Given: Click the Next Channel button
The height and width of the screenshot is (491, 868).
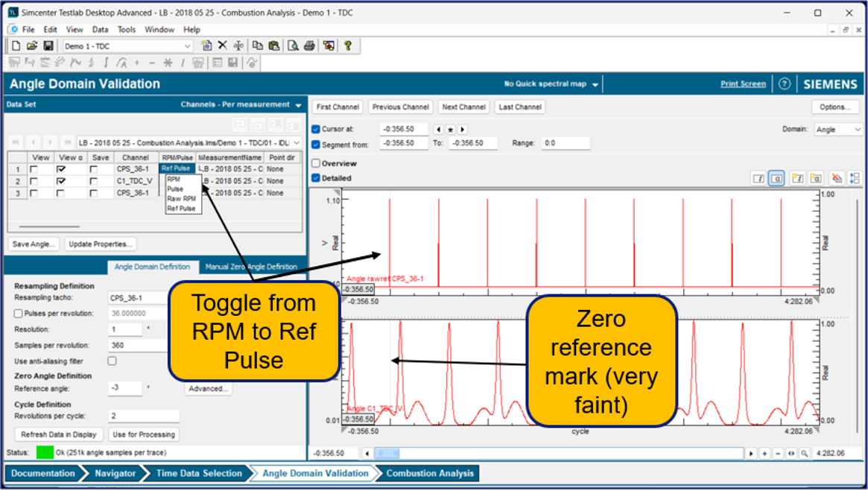Looking at the screenshot, I should pyautogui.click(x=464, y=107).
